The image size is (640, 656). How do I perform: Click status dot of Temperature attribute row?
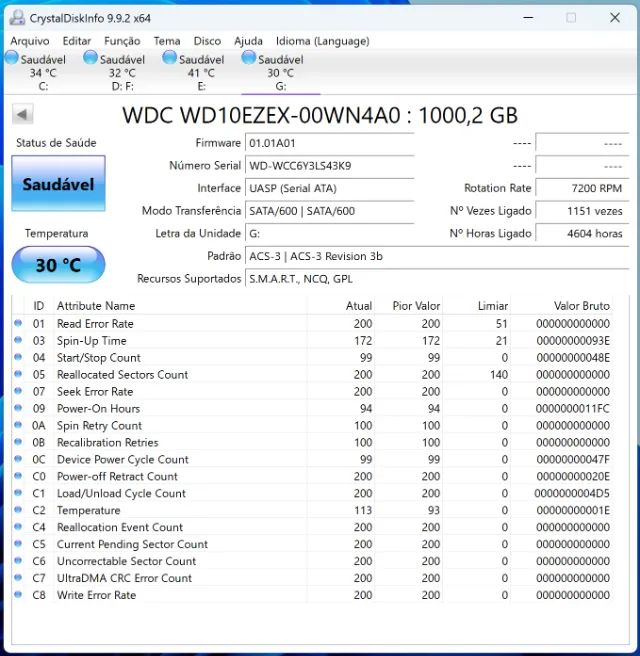click(18, 510)
